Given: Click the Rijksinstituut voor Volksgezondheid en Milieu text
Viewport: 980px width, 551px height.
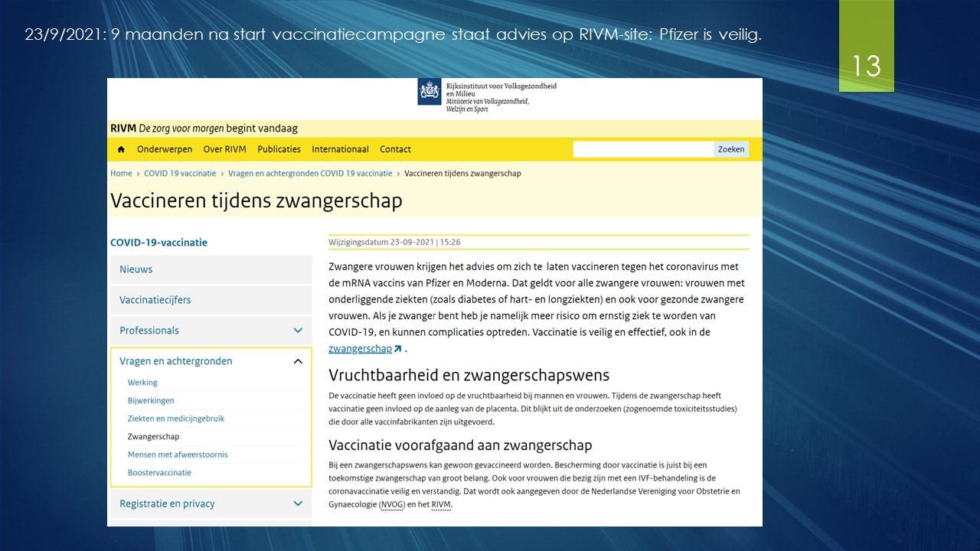Looking at the screenshot, I should tap(501, 90).
